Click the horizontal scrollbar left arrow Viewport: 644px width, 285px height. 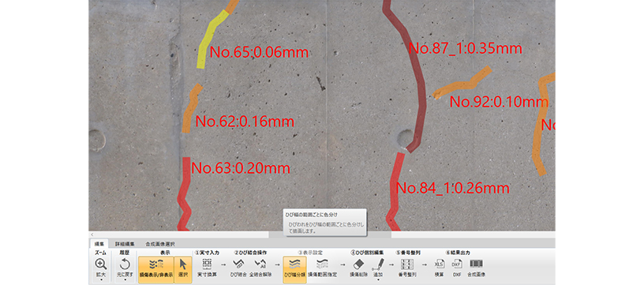(x=92, y=234)
